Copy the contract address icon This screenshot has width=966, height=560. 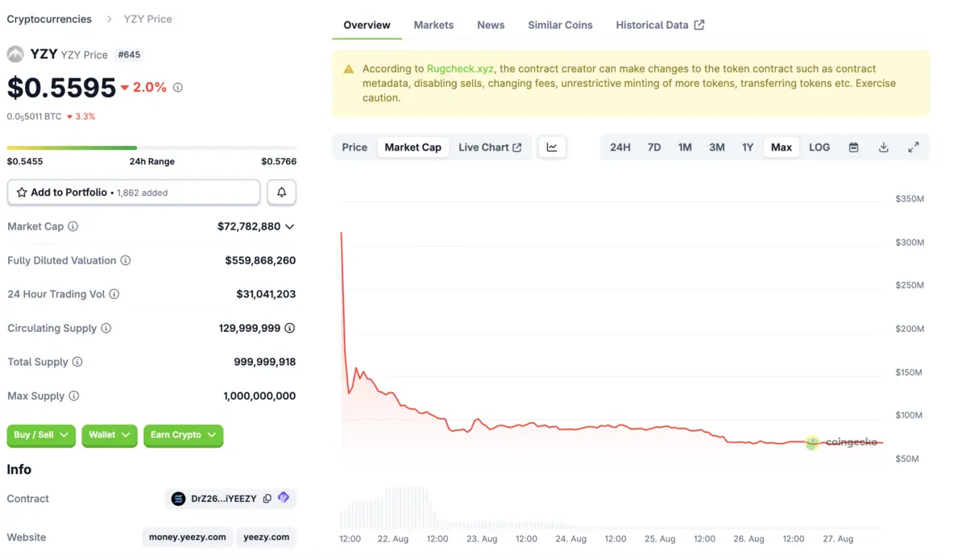tap(267, 499)
